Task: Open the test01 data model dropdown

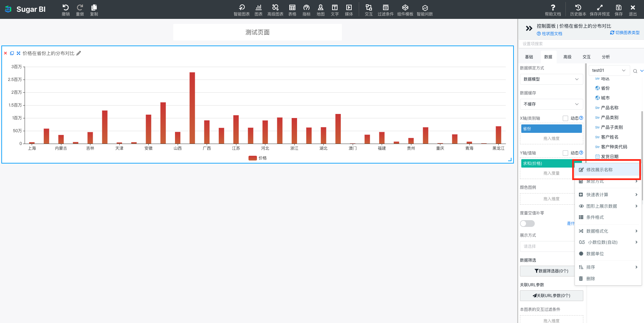Action: pyautogui.click(x=609, y=70)
